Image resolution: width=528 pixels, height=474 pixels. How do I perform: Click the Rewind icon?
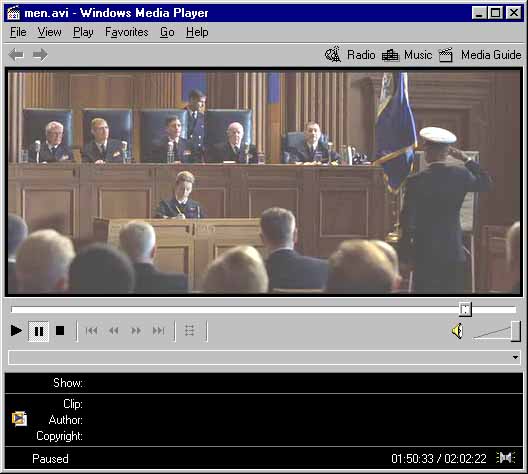[114, 331]
